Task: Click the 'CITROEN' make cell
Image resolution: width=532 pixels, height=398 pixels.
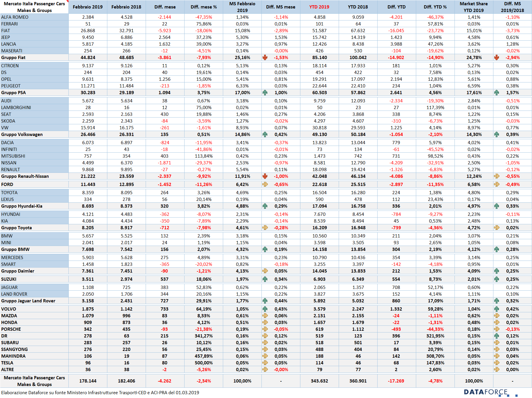Action: pos(34,66)
